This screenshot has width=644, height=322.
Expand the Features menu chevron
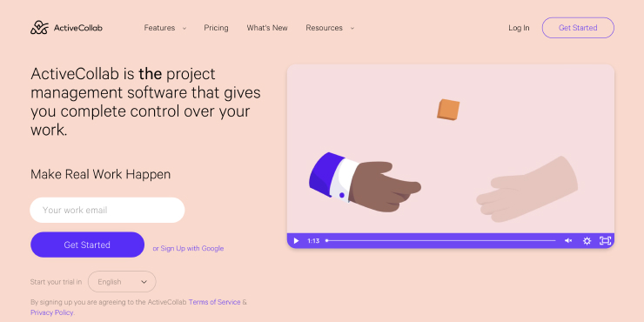[x=184, y=29]
